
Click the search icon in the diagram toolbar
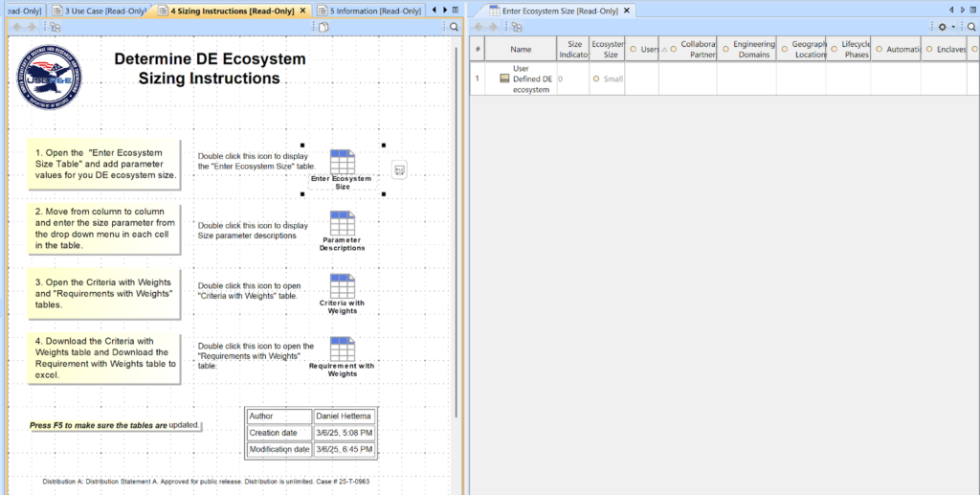(x=455, y=27)
